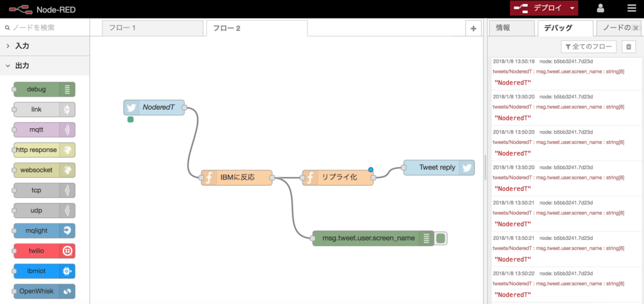The width and height of the screenshot is (644, 304).
Task: Select the リプライ化 function node
Action: click(x=338, y=178)
